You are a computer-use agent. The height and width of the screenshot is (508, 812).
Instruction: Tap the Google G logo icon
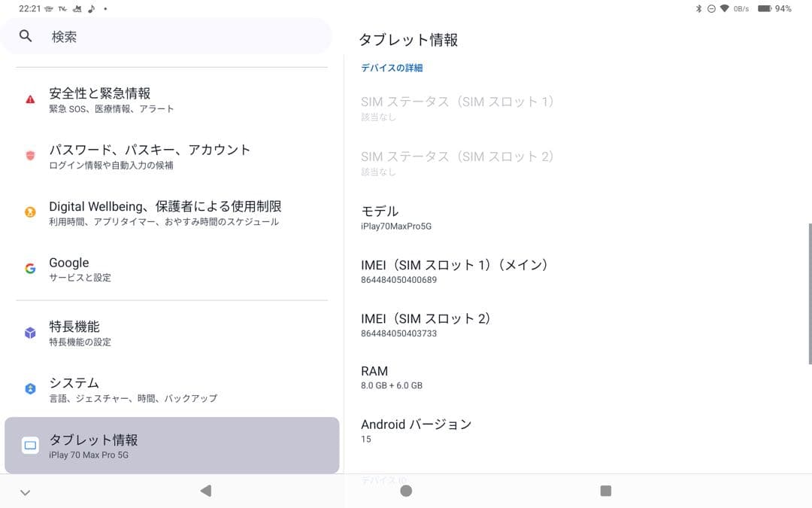pyautogui.click(x=30, y=269)
